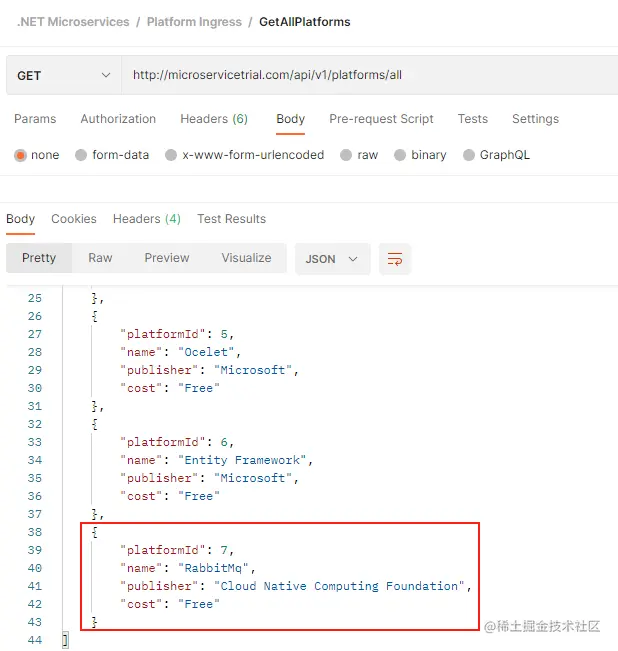Switch to response Headers (4) tab
The image size is (618, 651).
click(147, 219)
